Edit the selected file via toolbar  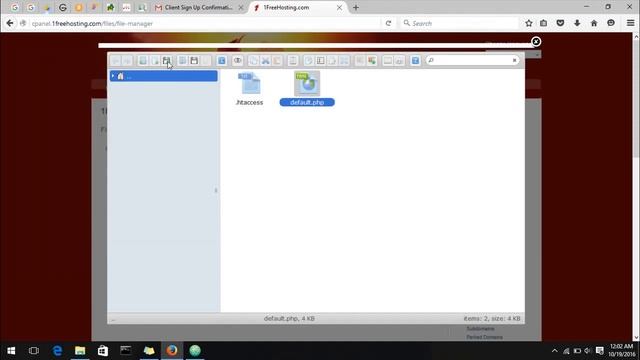coord(332,61)
